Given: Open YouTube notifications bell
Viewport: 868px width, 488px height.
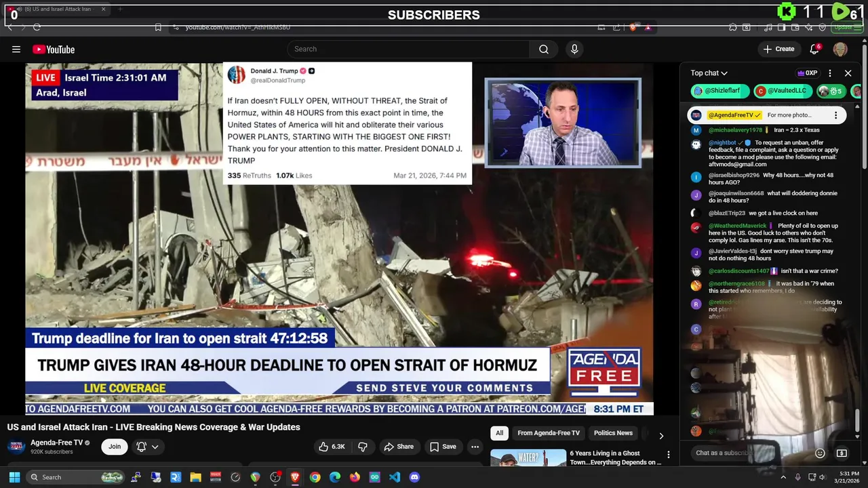Looking at the screenshot, I should [815, 49].
